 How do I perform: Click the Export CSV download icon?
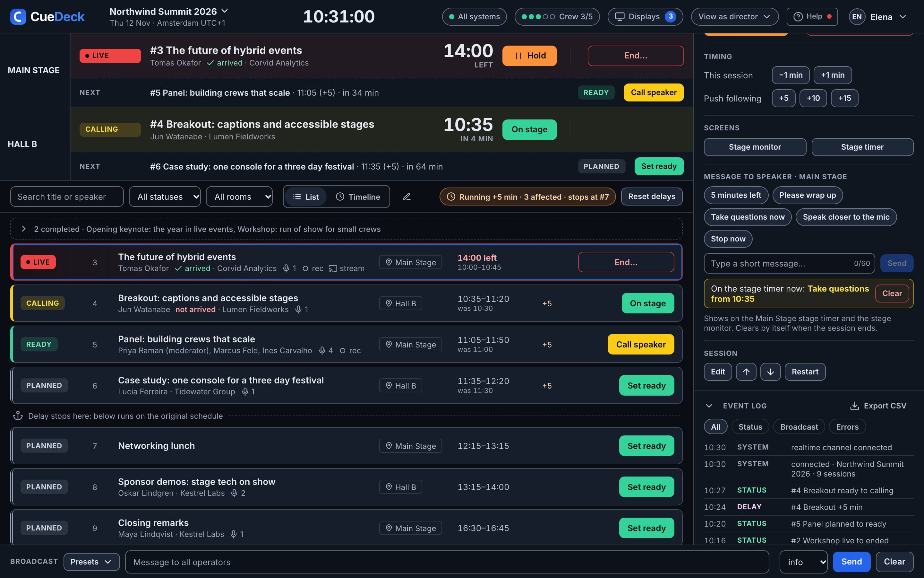click(x=854, y=406)
